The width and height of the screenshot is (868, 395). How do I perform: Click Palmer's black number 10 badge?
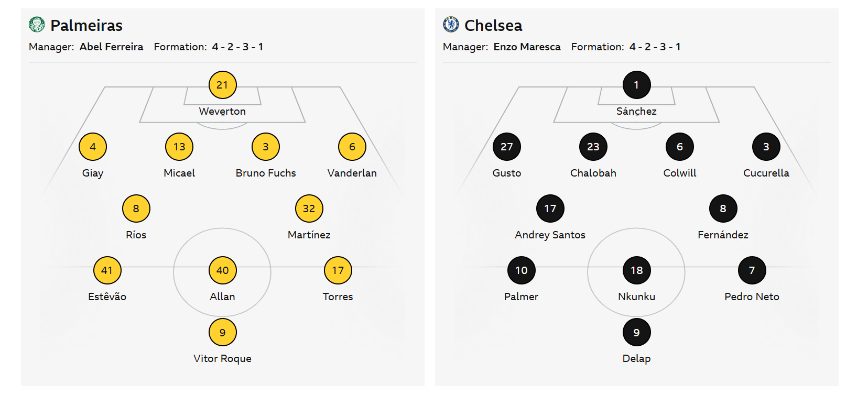pos(521,270)
